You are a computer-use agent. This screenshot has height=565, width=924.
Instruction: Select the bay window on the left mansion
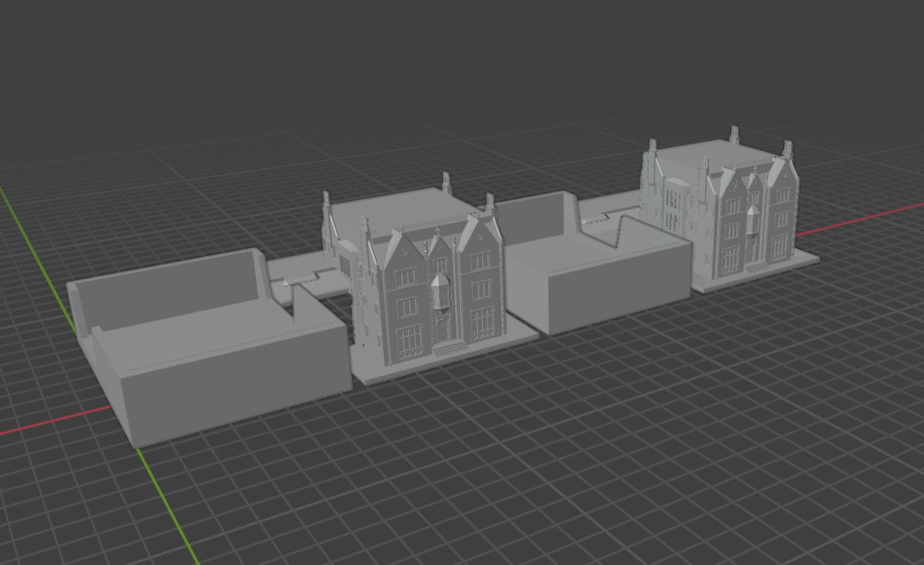440,292
